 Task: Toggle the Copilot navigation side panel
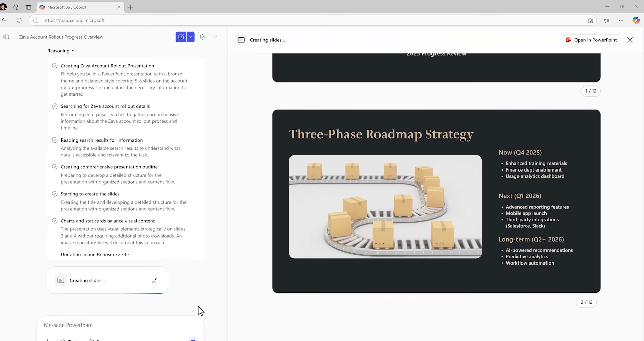pyautogui.click(x=6, y=37)
